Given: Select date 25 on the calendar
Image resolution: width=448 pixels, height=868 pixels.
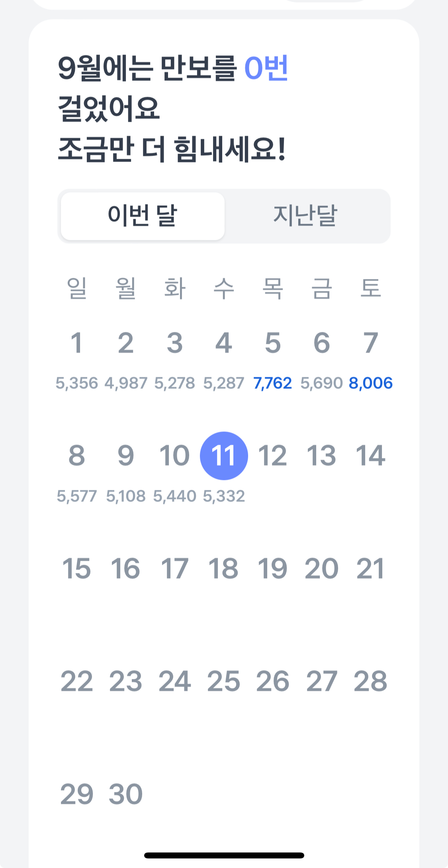Looking at the screenshot, I should [x=223, y=681].
